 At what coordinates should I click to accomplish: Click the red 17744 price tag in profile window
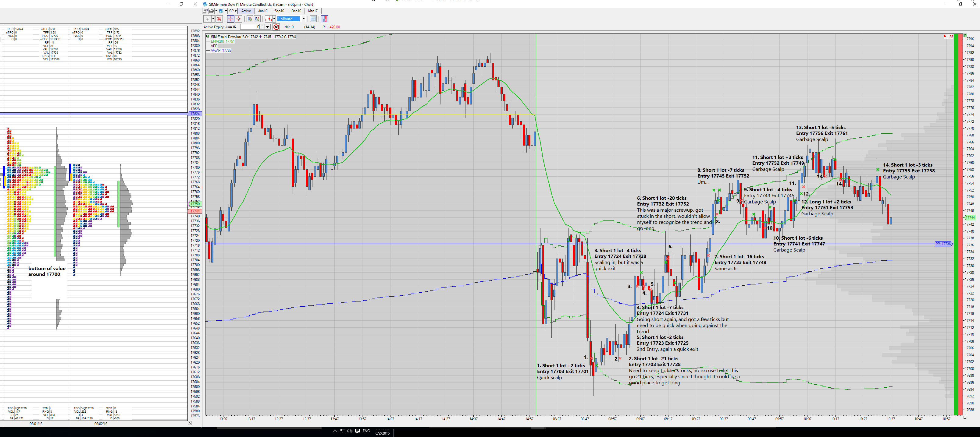point(195,211)
